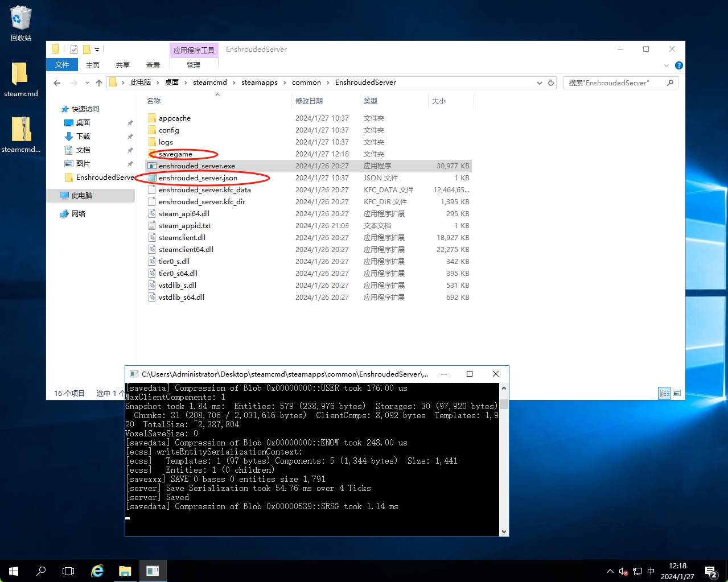Image resolution: width=728 pixels, height=582 pixels.
Task: Select steam_api64.dll file icon
Action: point(152,214)
